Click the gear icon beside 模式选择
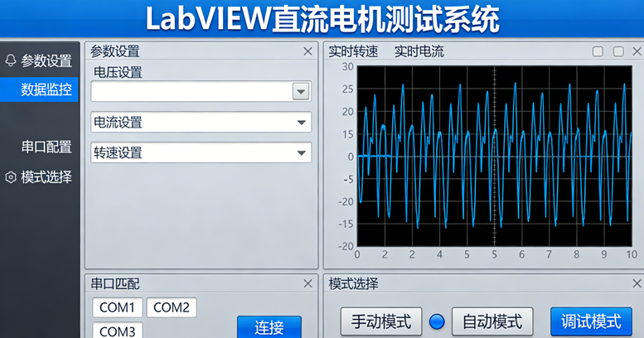Screen dimensions: 644x338 point(11,177)
